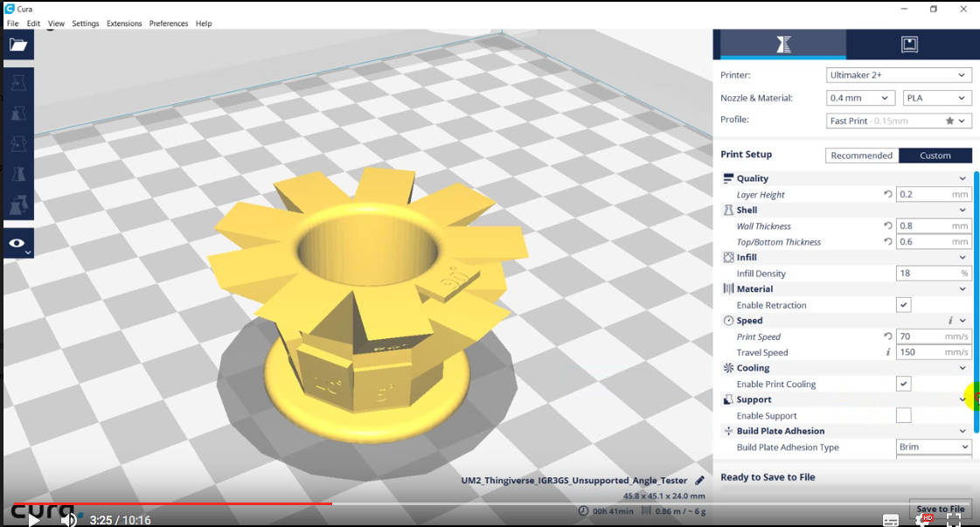
Task: Collapse the Quality section chevron
Action: coord(963,178)
